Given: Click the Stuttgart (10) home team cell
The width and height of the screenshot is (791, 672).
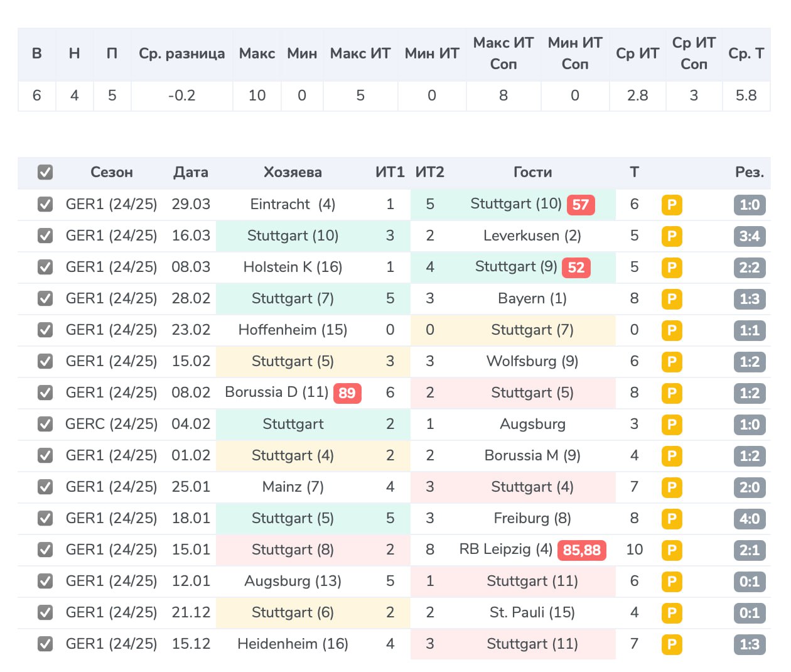Looking at the screenshot, I should coord(293,236).
